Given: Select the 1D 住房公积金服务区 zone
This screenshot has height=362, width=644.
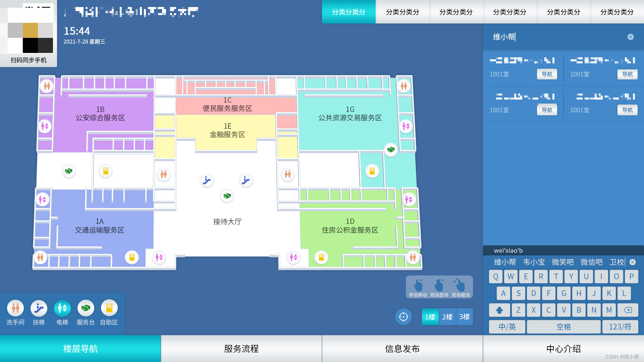Looking at the screenshot, I should 350,226.
